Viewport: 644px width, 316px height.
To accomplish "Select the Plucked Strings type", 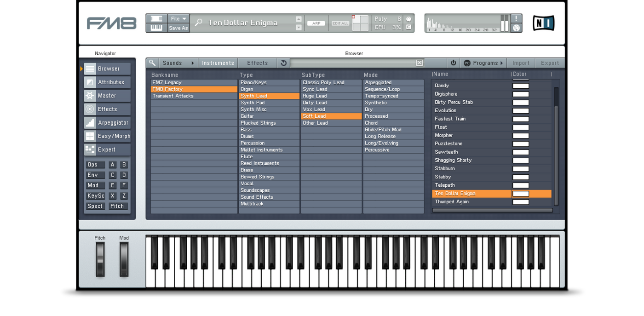I will click(x=269, y=123).
